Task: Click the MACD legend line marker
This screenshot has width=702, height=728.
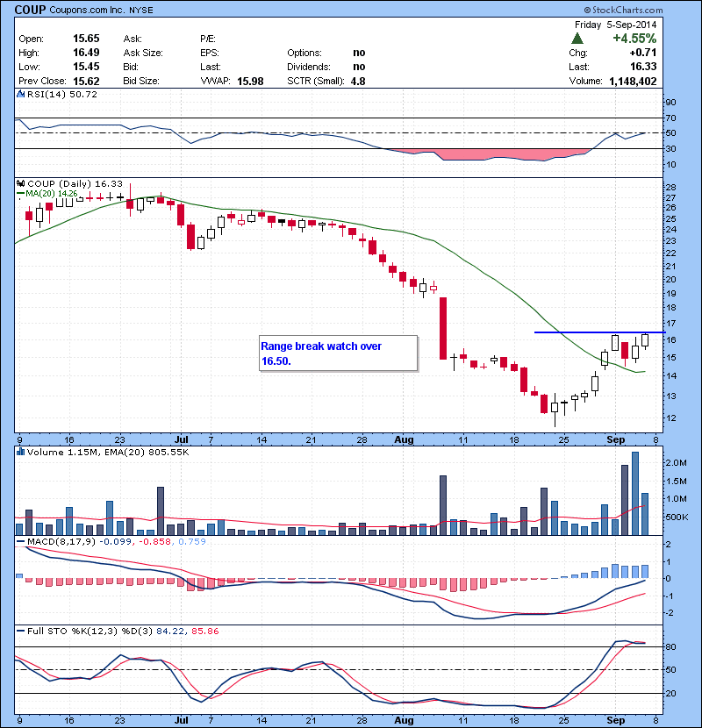Action: click(20, 541)
